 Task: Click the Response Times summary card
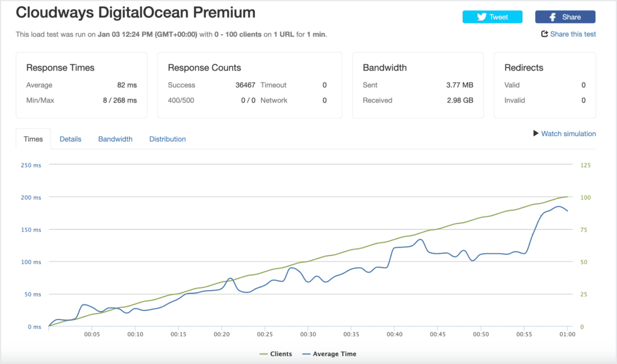pos(81,85)
